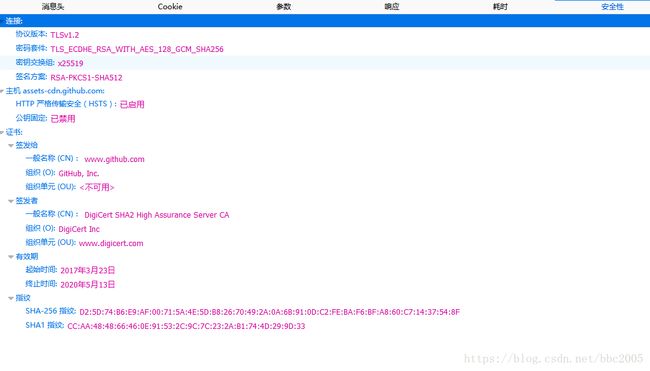This screenshot has width=650, height=371.
Task: Click the 起始时间 label
Action: click(41, 269)
